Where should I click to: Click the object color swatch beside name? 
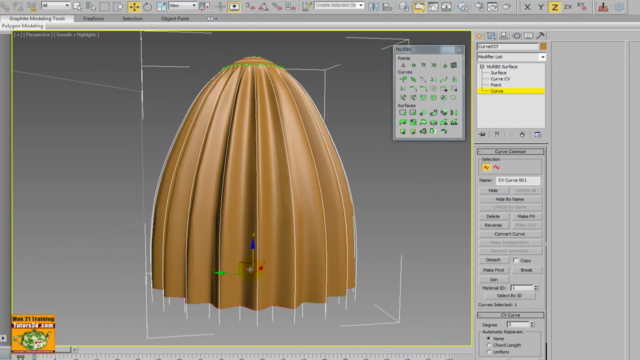543,47
